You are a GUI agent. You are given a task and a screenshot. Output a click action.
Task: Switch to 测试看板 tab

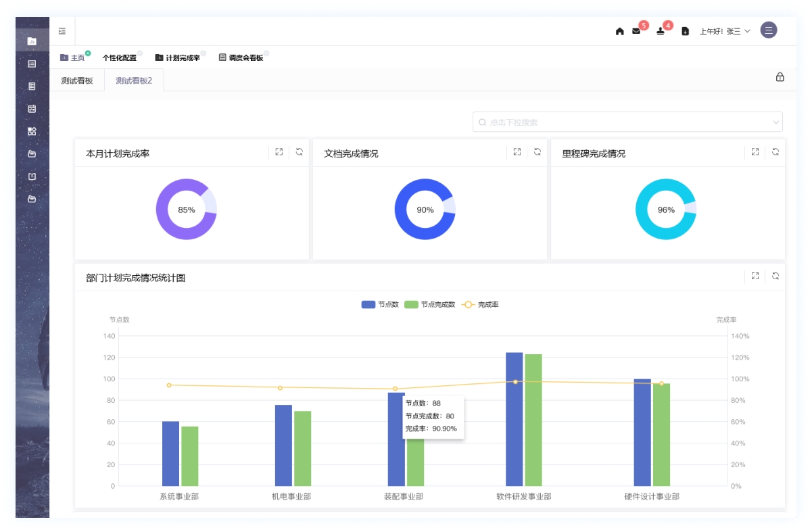coord(77,80)
